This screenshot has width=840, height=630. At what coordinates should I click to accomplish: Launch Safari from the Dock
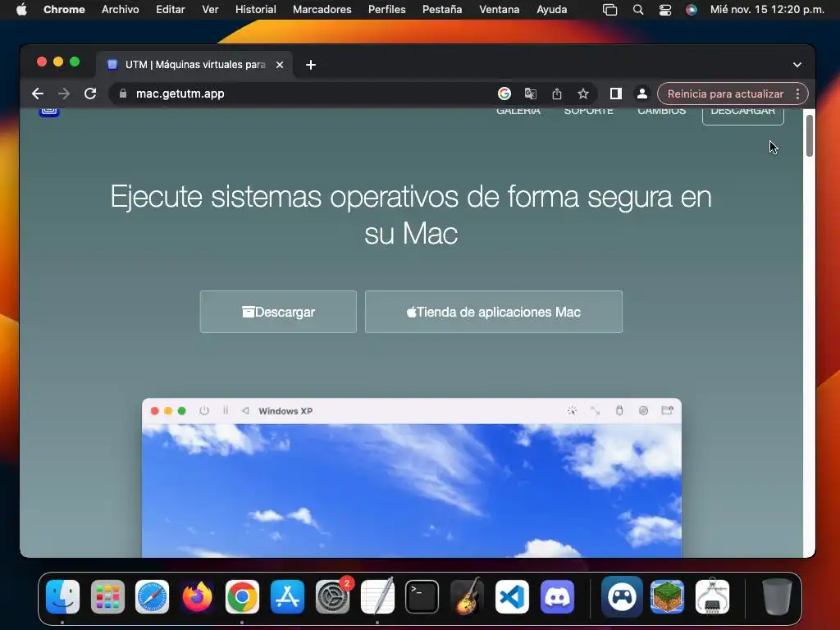pos(152,596)
